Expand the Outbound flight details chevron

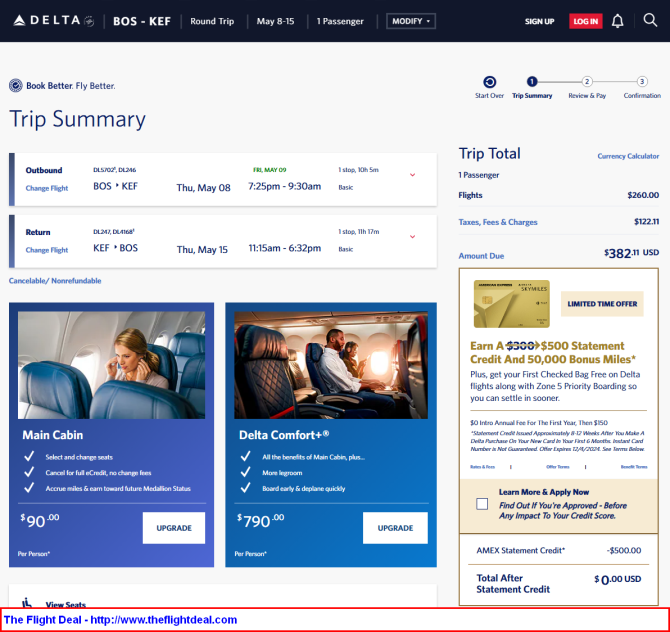[412, 175]
